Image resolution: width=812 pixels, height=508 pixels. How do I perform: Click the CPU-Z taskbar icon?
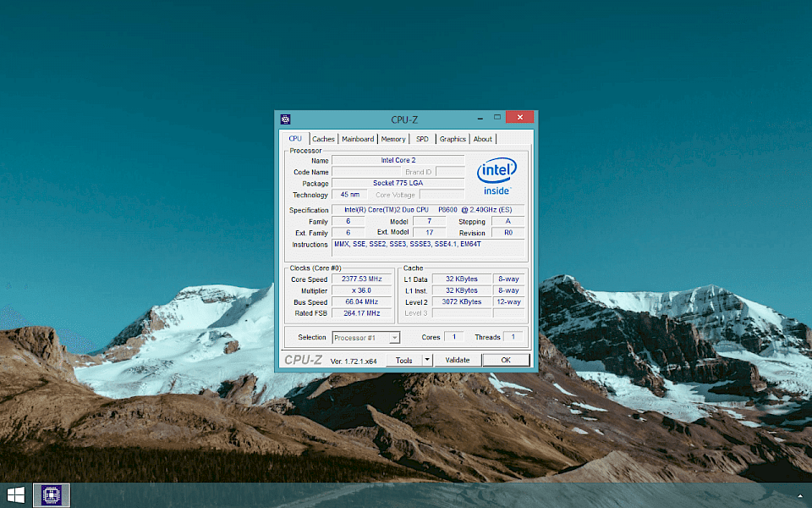(52, 495)
